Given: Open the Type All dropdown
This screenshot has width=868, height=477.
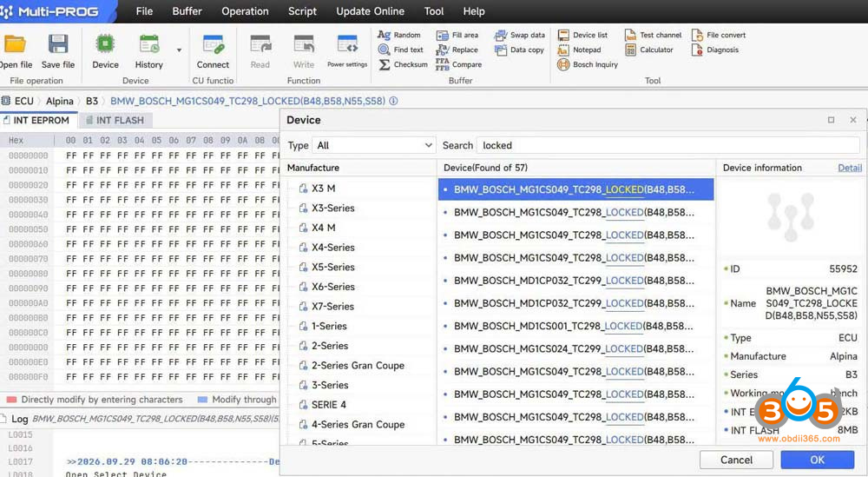Looking at the screenshot, I should click(373, 146).
